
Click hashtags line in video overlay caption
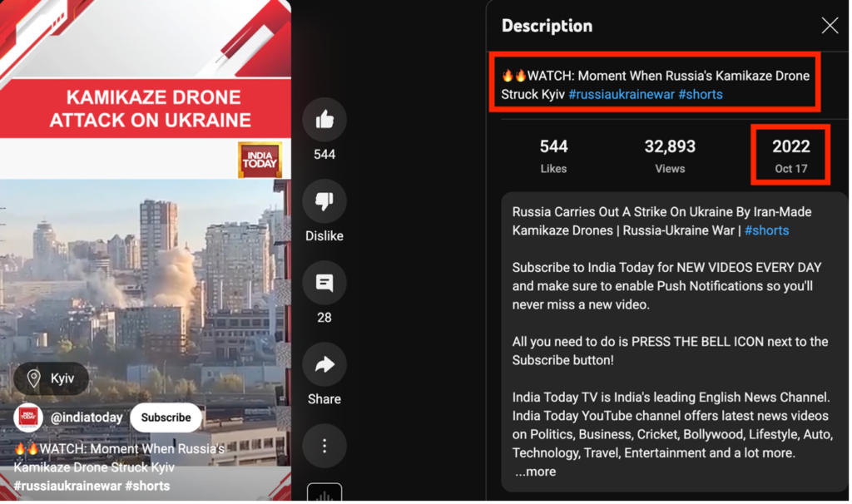[x=92, y=486]
